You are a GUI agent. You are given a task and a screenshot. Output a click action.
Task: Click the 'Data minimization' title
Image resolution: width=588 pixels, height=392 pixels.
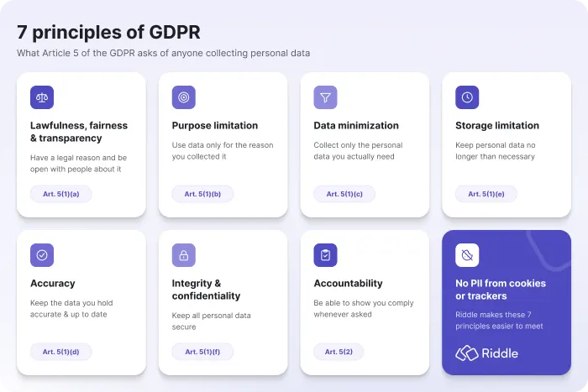pyautogui.click(x=356, y=126)
